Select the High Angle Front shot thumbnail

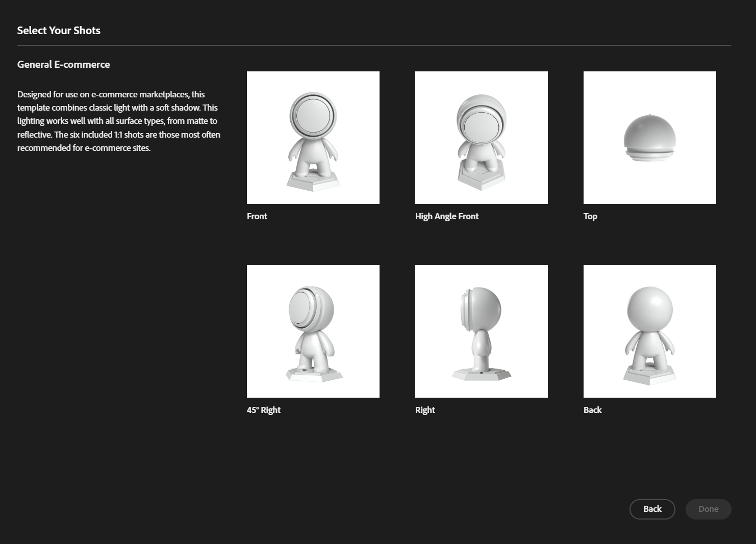[x=481, y=138]
